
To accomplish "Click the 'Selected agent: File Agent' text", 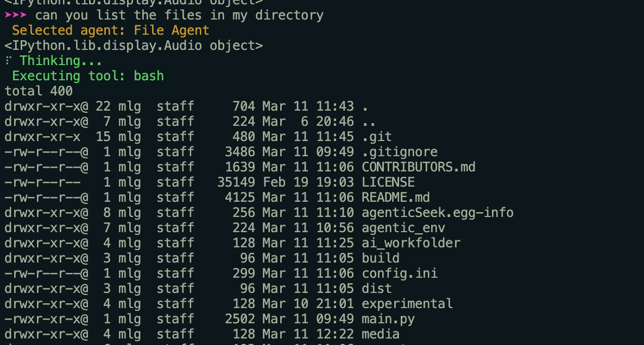I will (110, 30).
